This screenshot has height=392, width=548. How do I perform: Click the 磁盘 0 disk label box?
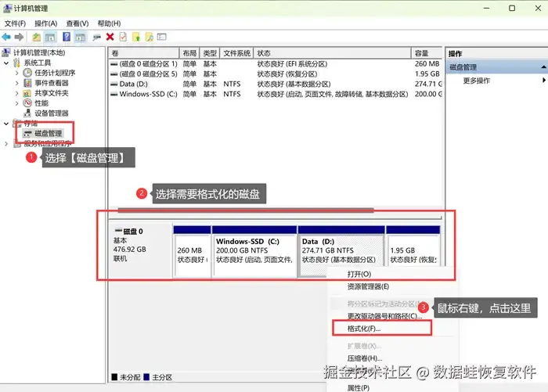point(140,251)
